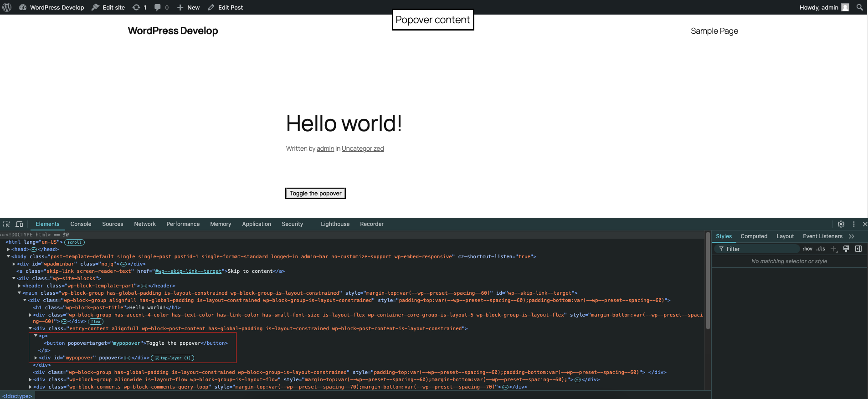This screenshot has height=399, width=868.
Task: Expand the mypopover div node
Action: pyautogui.click(x=36, y=358)
